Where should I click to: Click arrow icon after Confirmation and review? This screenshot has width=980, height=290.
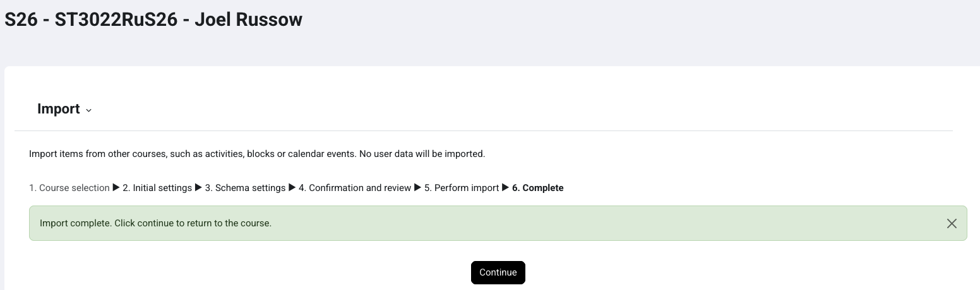coord(417,187)
